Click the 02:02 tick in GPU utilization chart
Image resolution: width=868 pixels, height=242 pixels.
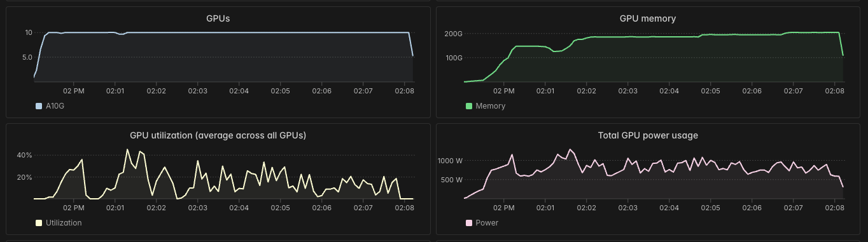pos(157,208)
